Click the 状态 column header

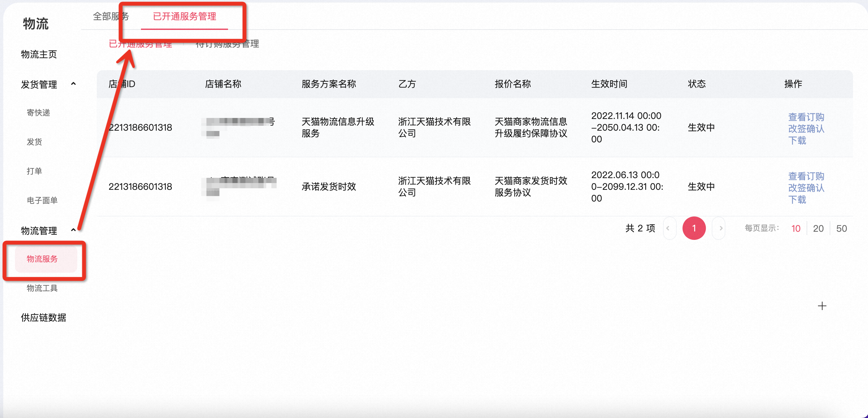tap(697, 84)
